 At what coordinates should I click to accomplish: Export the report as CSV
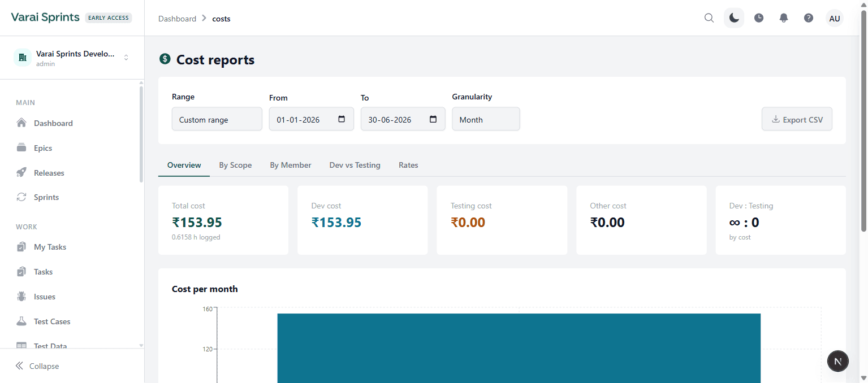click(797, 119)
